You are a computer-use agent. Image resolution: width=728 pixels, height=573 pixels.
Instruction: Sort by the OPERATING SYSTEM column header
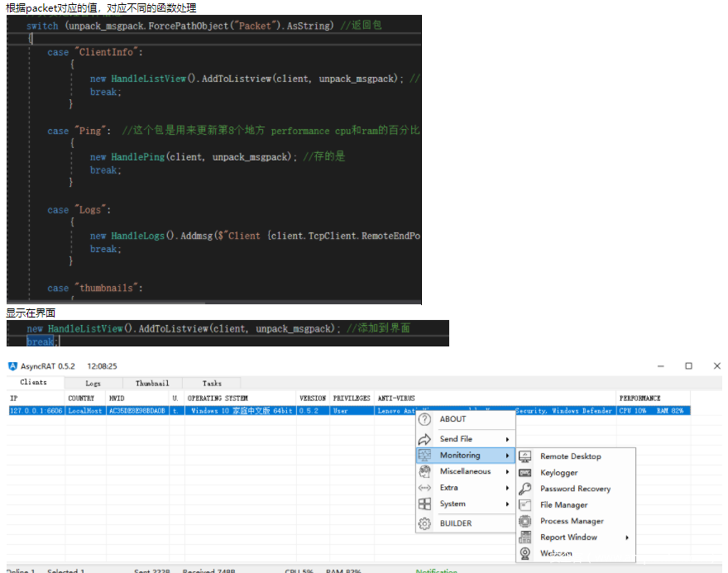click(218, 399)
